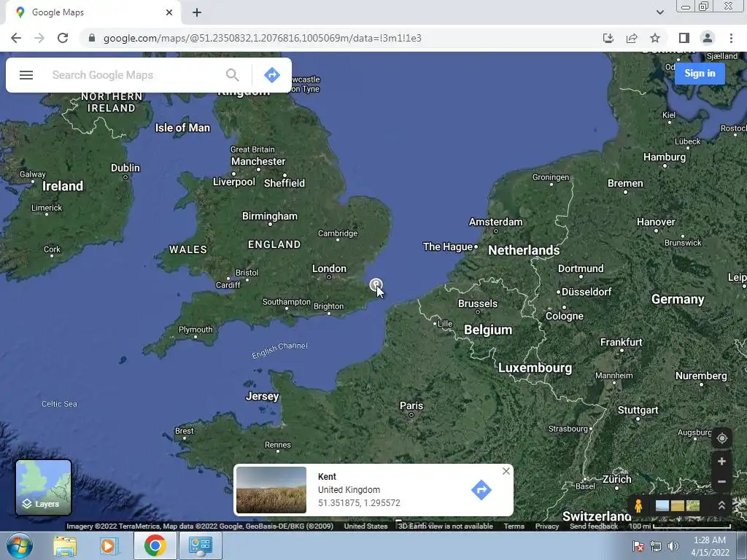747x560 pixels.
Task: Show your location on the map
Action: (721, 438)
